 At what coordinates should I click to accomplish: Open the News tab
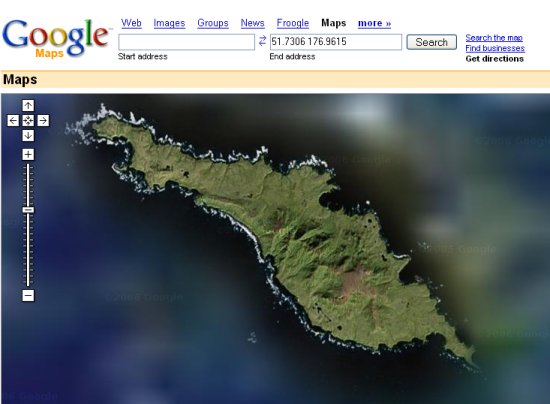[252, 23]
